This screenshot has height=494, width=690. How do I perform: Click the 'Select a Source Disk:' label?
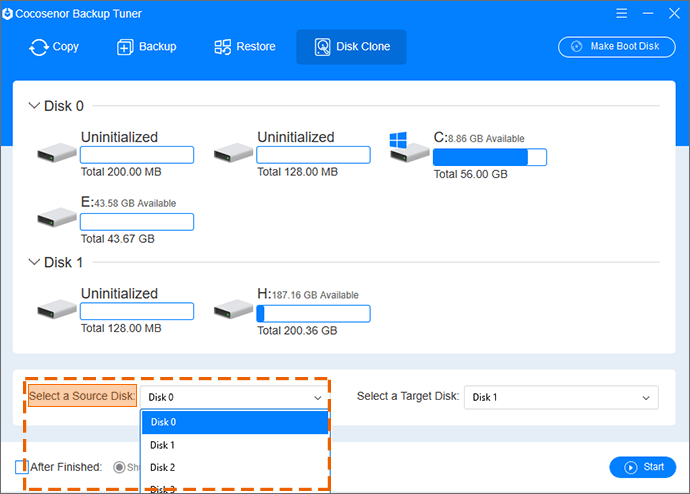82,396
